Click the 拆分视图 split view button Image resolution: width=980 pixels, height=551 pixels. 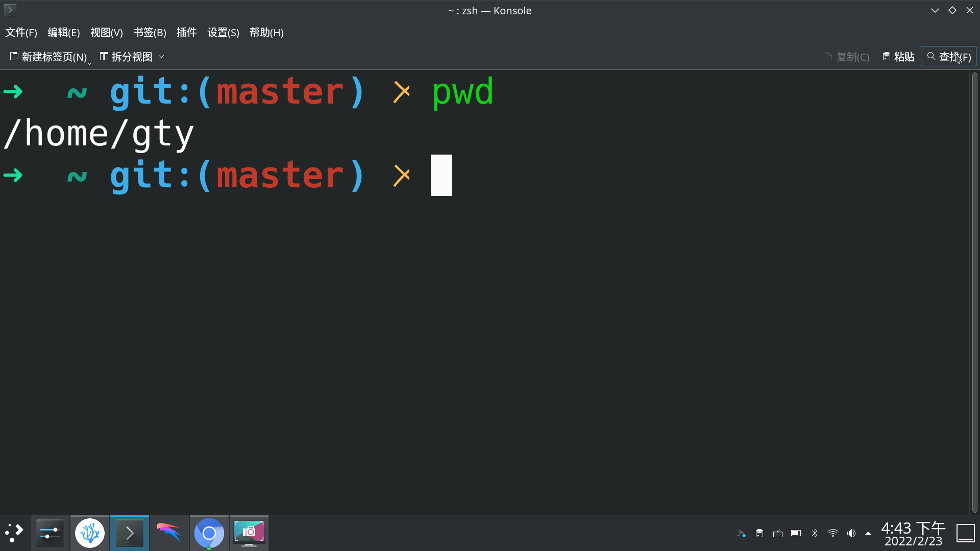[x=126, y=57]
